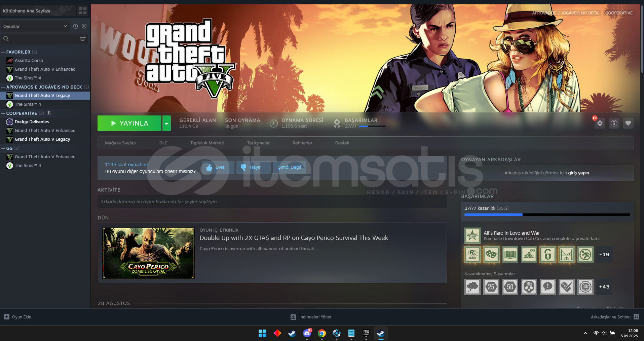Open the Cayo Perico Zombie Survival thumbnail
Image resolution: width=644 pixels, height=341 pixels.
pyautogui.click(x=148, y=253)
